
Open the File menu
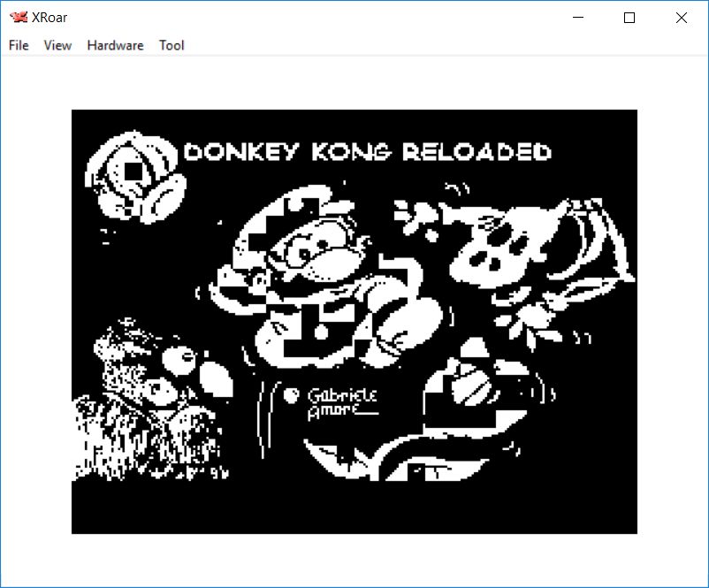pyautogui.click(x=19, y=45)
